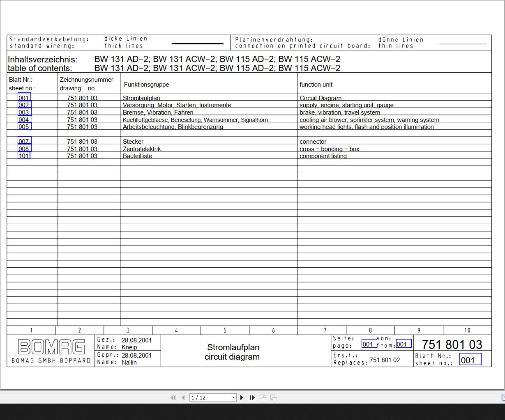
Task: Click 'supply, engine, starting unit, gauge' text
Action: click(x=346, y=105)
